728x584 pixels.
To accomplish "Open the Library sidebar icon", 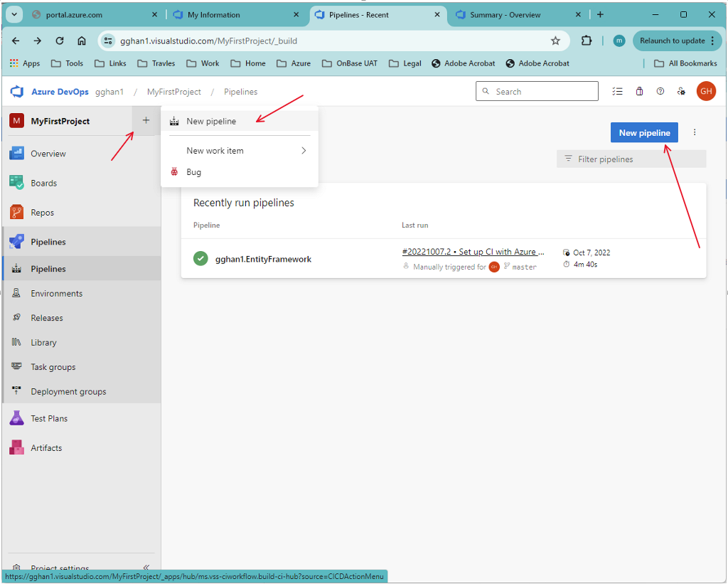I will pyautogui.click(x=16, y=342).
